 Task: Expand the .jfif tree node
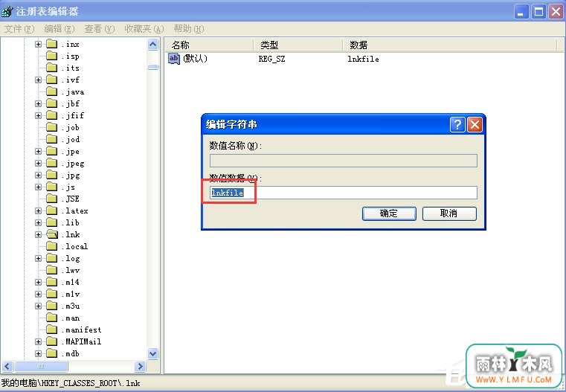(x=38, y=115)
